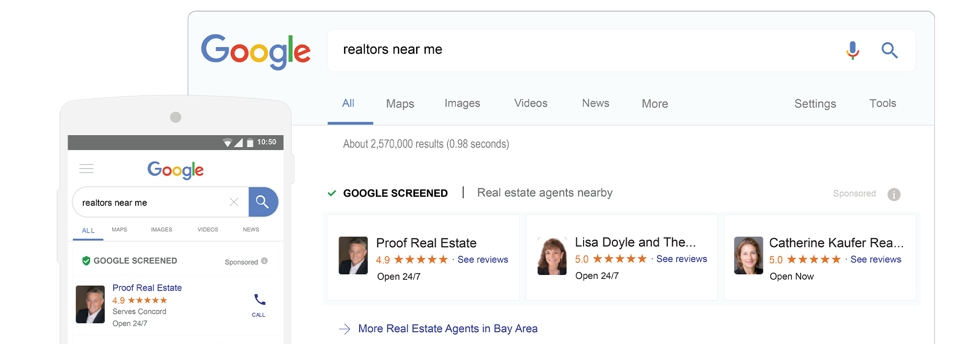Switch to the Maps tab on desktop

point(400,104)
